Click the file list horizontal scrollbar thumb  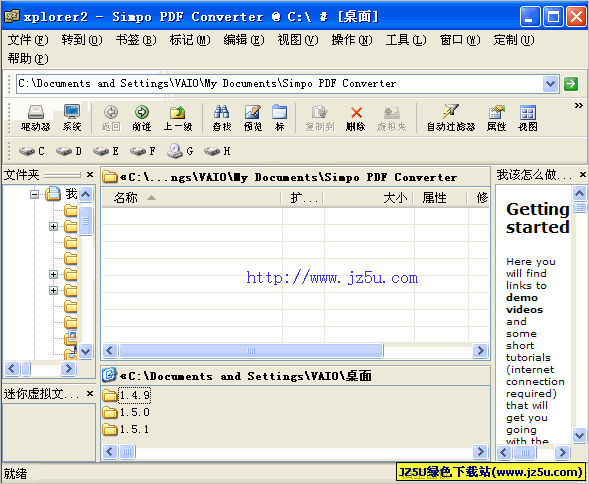[251, 351]
